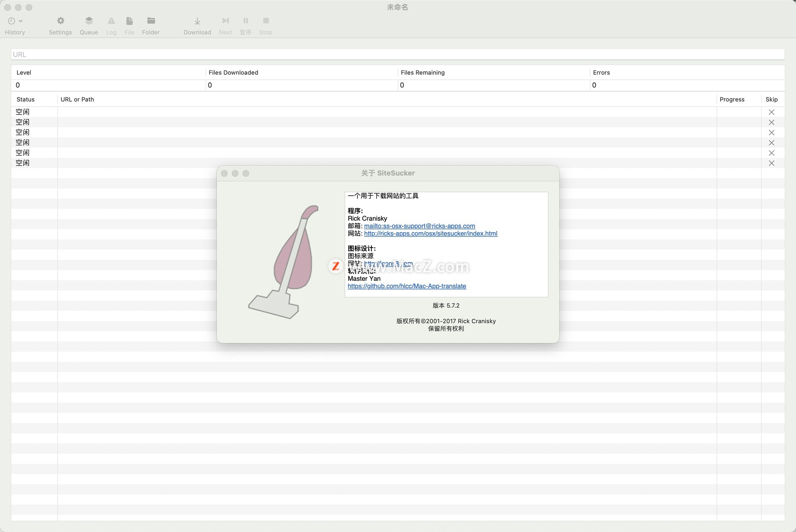Skip the second idle row X
This screenshot has width=796, height=532.
771,122
